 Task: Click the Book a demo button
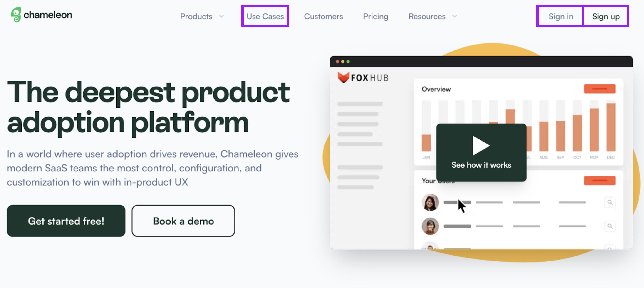183,221
